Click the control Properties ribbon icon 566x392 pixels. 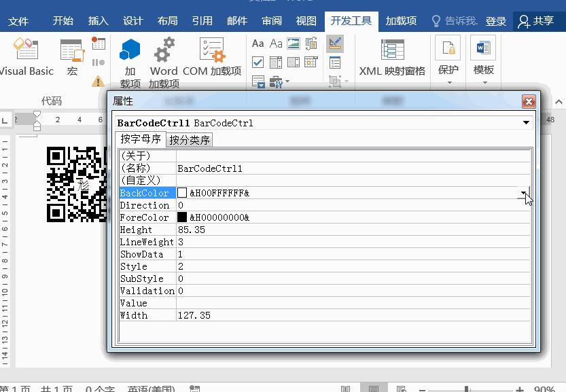(x=335, y=63)
